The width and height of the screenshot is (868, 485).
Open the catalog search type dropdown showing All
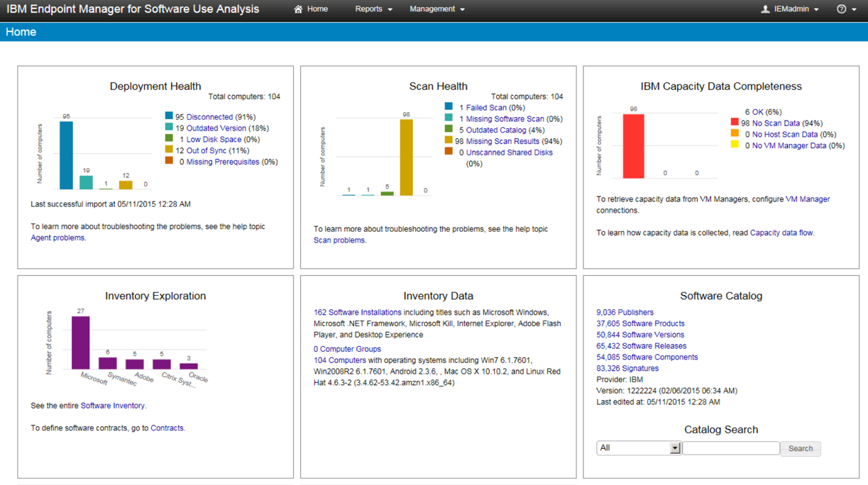tap(639, 448)
